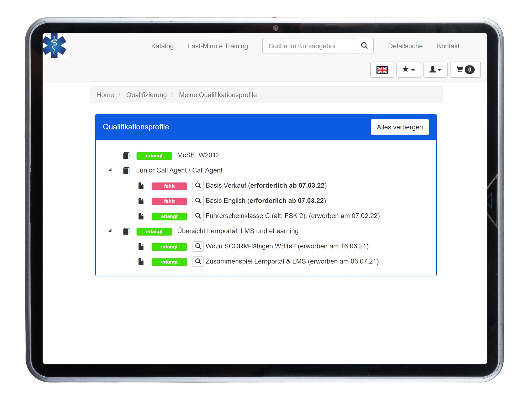
Task: Open details for Führerscheinklasse C via magnifier
Action: pyautogui.click(x=198, y=216)
